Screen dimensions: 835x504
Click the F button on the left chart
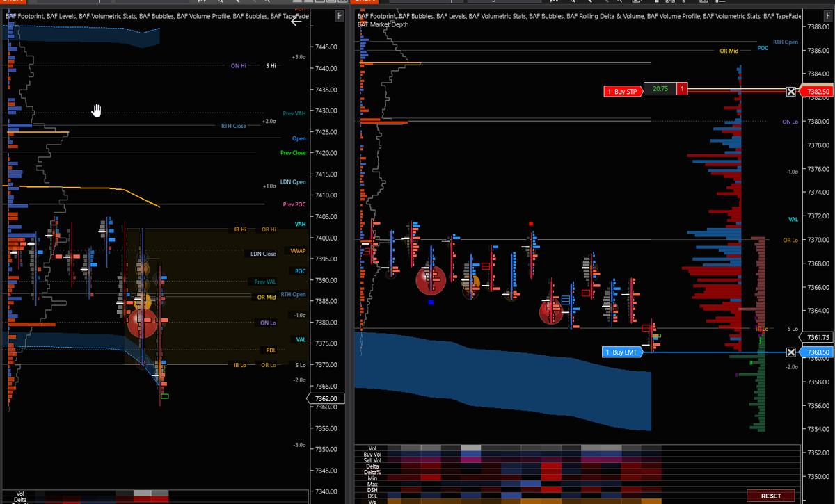point(339,15)
